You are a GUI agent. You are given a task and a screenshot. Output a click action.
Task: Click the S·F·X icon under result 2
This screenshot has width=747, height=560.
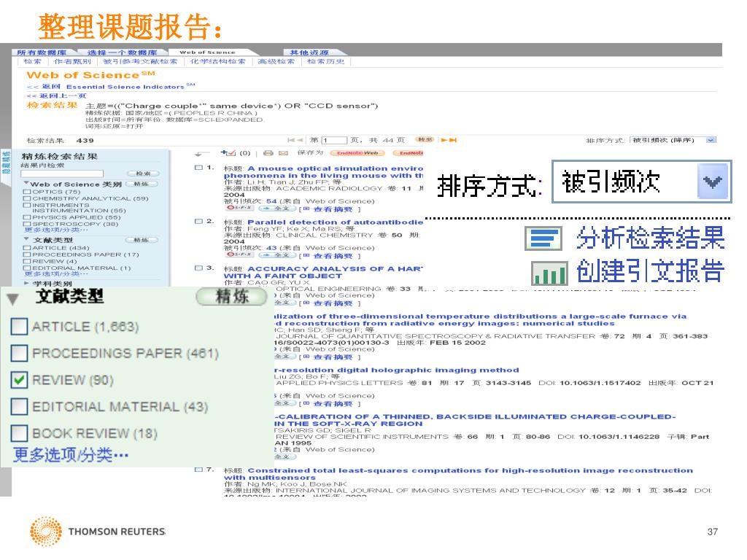point(239,254)
